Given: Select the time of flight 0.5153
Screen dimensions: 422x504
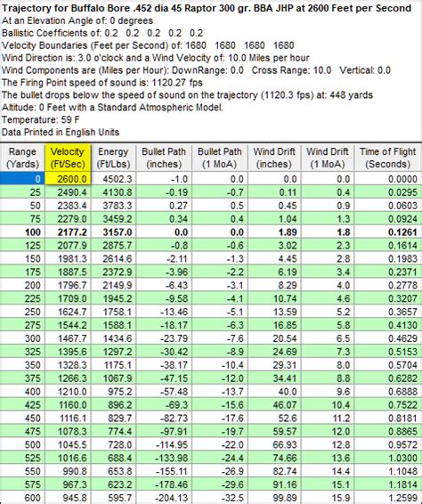Looking at the screenshot, I should 387,352.
